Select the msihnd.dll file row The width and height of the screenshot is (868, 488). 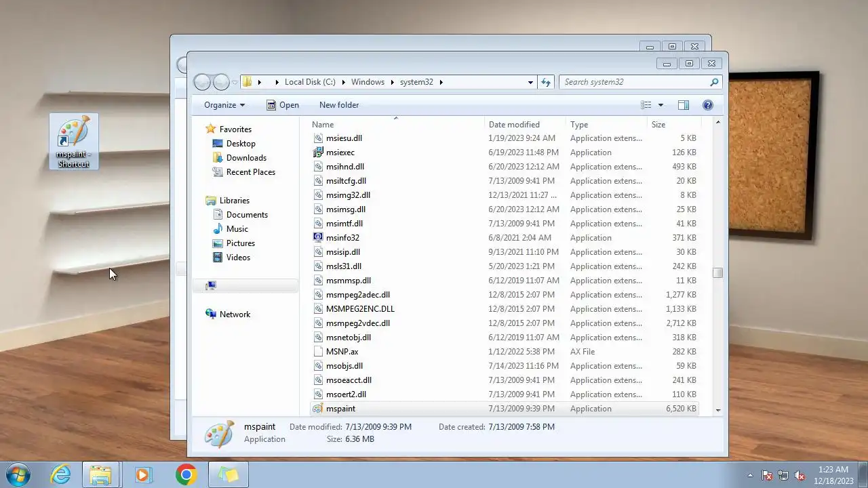[x=505, y=167]
